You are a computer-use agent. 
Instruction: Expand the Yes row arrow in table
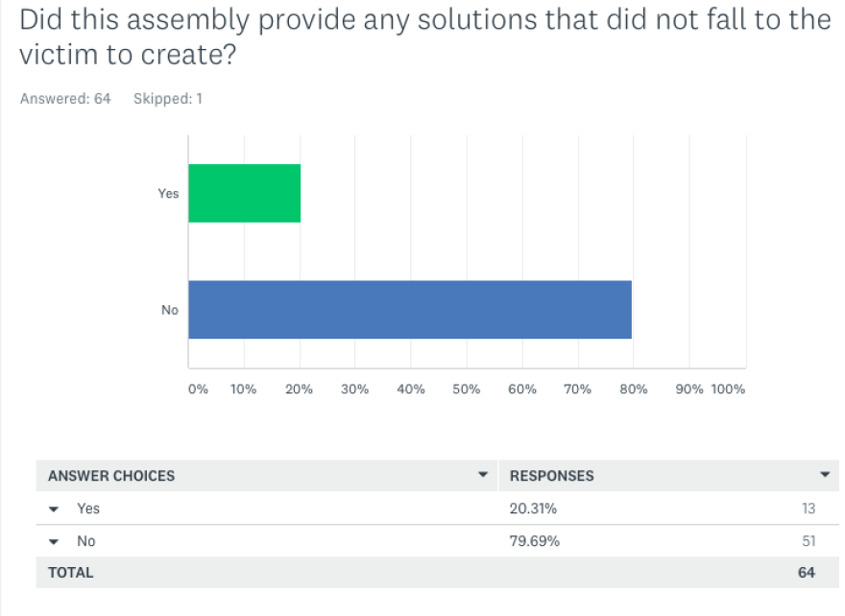54,509
